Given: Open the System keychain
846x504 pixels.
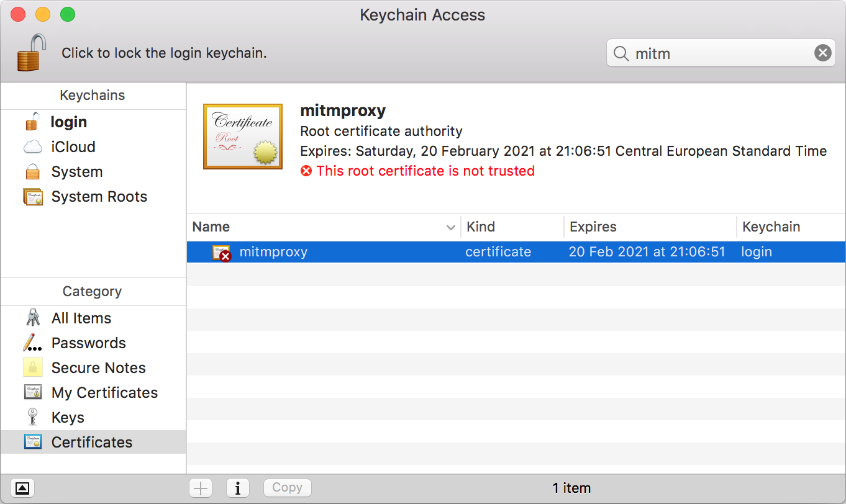Looking at the screenshot, I should tap(76, 172).
